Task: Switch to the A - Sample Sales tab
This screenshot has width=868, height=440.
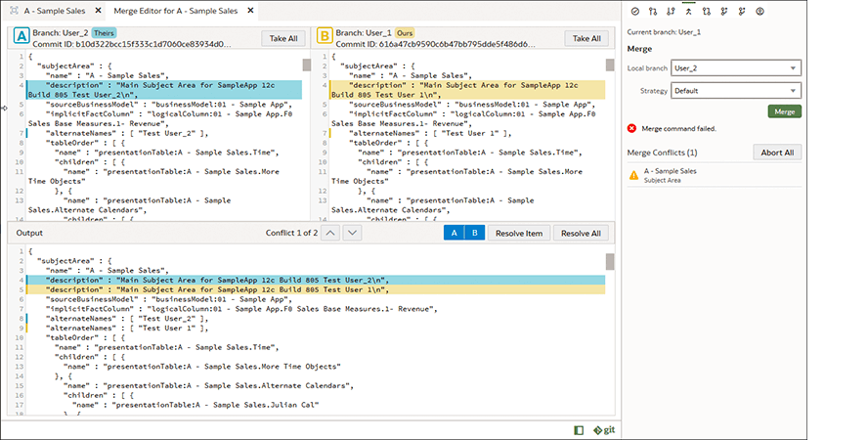Action: [x=54, y=10]
